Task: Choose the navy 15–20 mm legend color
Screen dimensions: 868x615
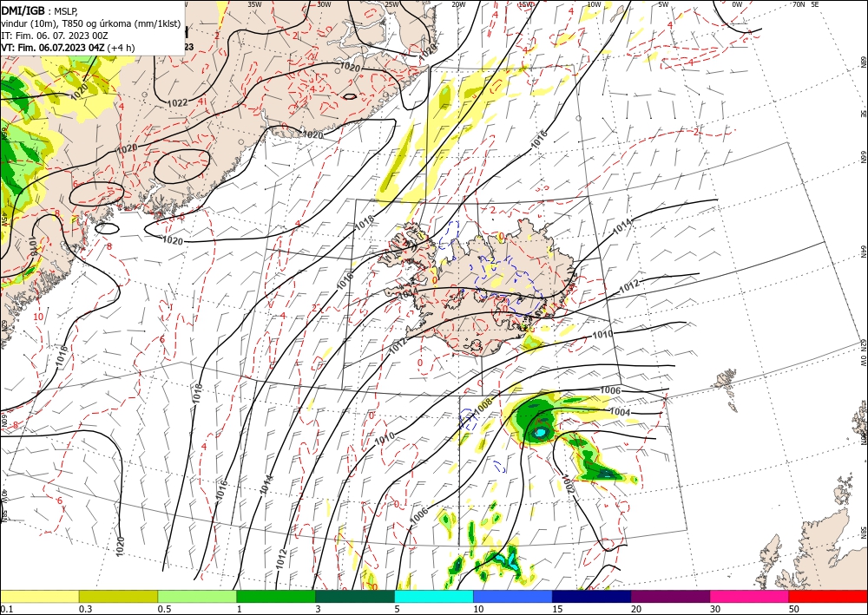Action: 592,596
